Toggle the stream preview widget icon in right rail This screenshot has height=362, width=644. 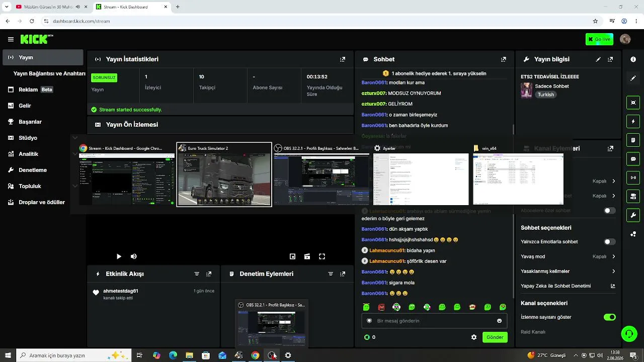tap(633, 103)
